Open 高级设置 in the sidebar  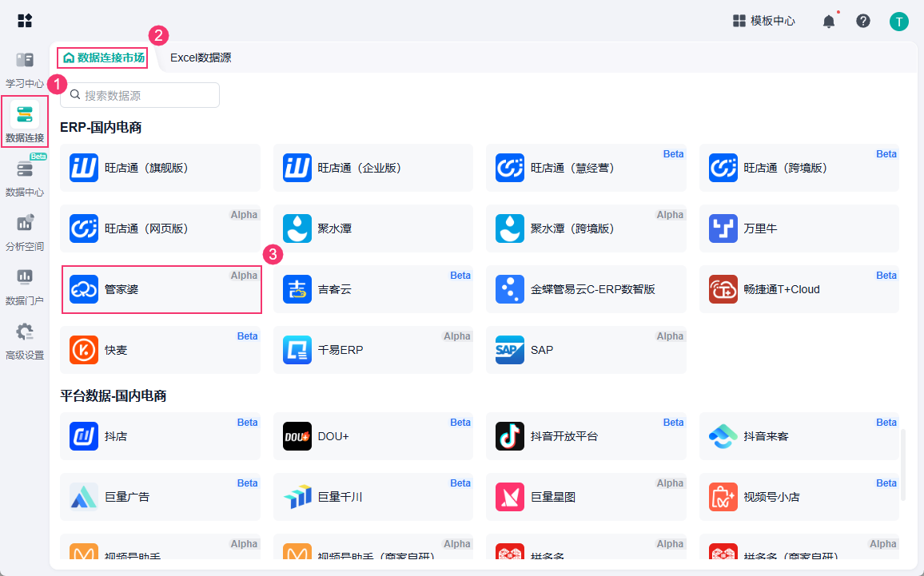pos(25,341)
